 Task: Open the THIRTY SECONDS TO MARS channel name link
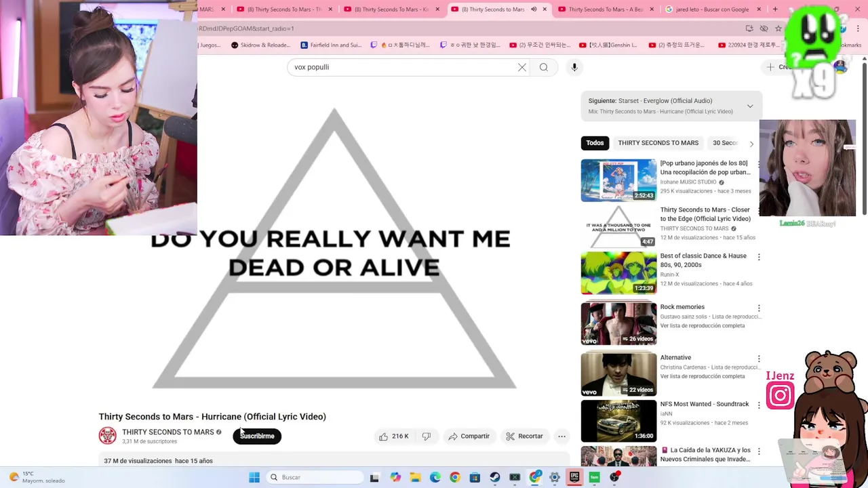pyautogui.click(x=167, y=432)
